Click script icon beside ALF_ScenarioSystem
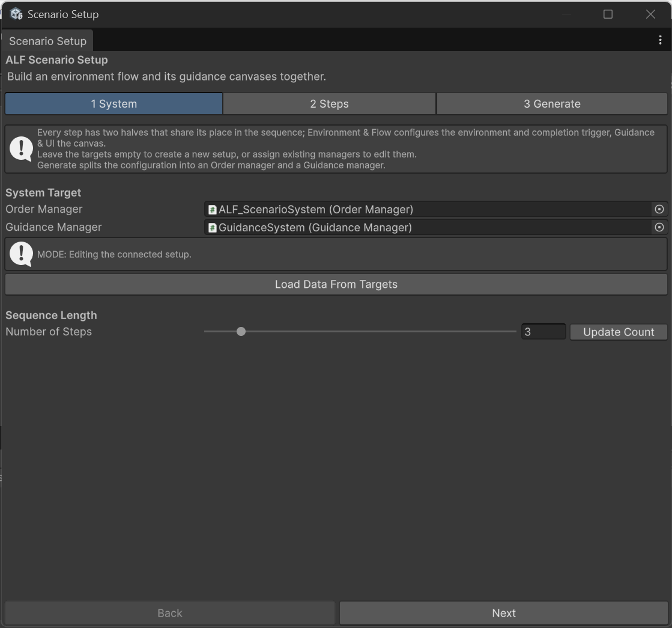This screenshot has width=672, height=628. pyautogui.click(x=212, y=209)
